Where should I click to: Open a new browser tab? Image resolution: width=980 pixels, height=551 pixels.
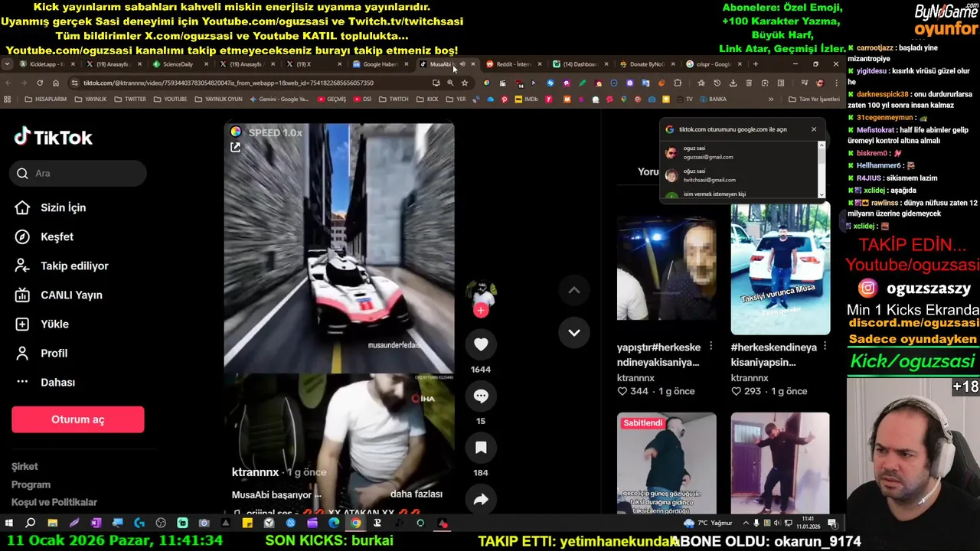(756, 64)
